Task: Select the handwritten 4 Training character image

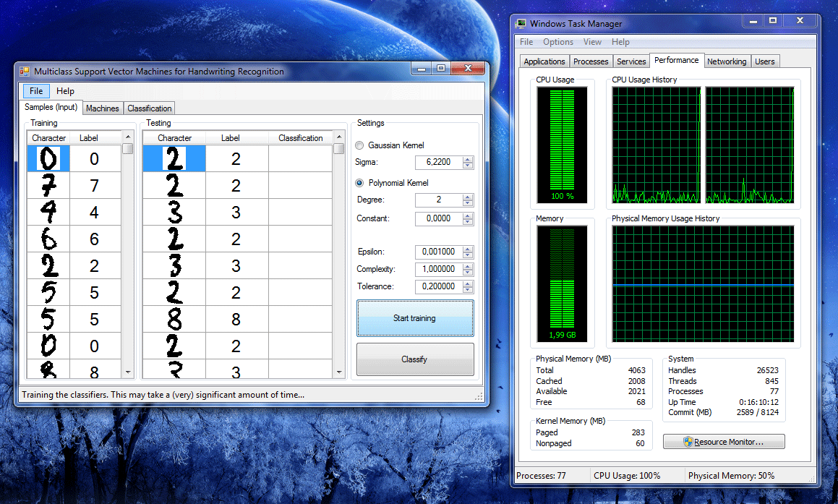Action: pyautogui.click(x=48, y=212)
